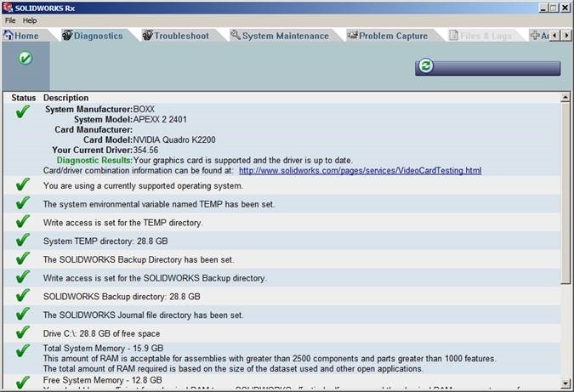574x392 pixels.
Task: Minimize the SOLIDWORKS Rx window
Action: coord(544,8)
